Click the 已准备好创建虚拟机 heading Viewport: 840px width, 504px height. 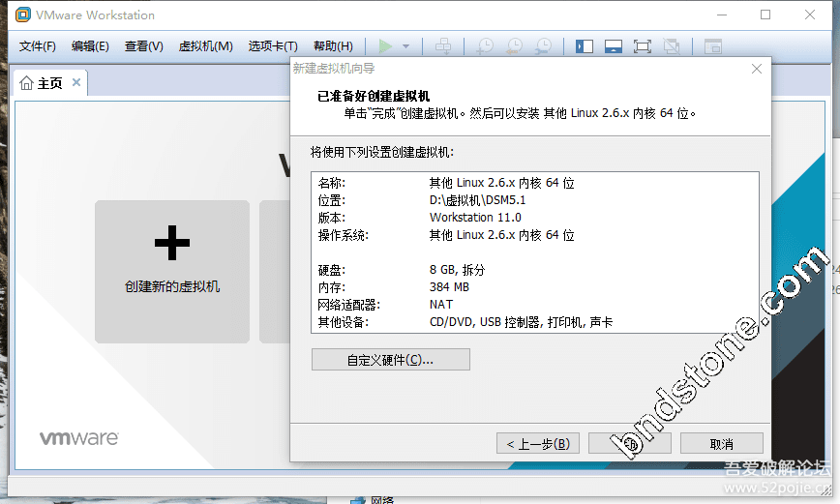(x=374, y=96)
